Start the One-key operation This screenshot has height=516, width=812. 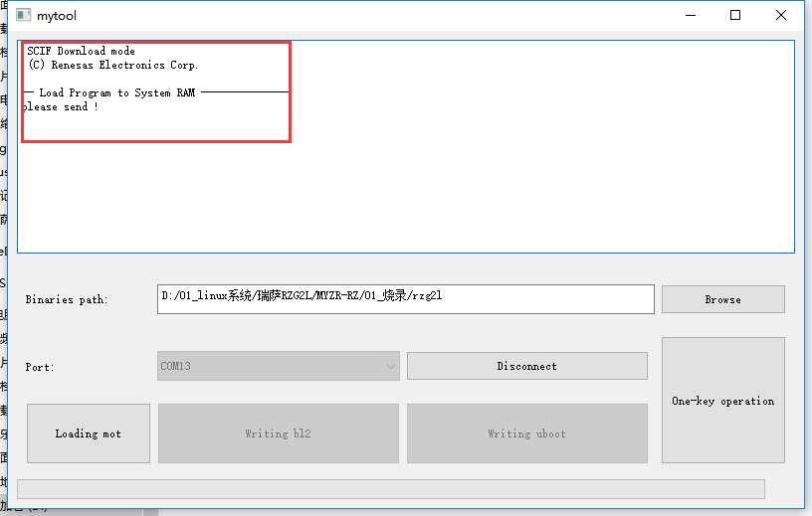(x=722, y=400)
